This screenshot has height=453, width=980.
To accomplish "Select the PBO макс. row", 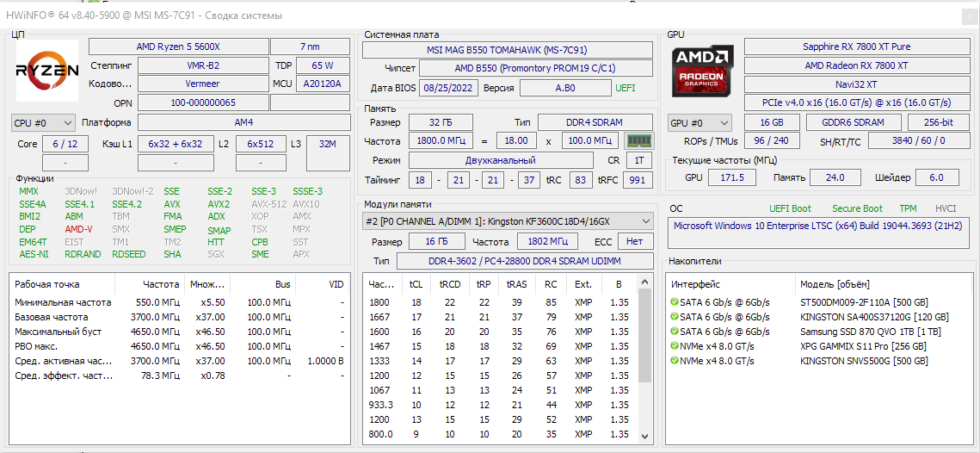I will (180, 346).
